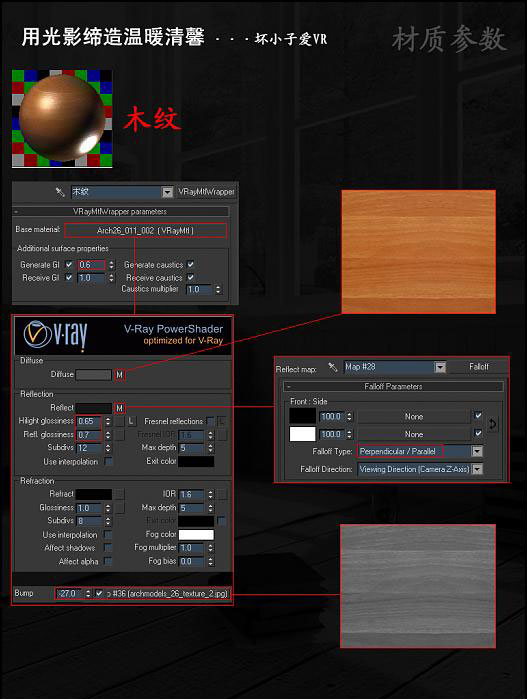Screen dimensions: 527x699
Task: Click the orange wood diffuse texture thumbnail
Action: click(418, 252)
